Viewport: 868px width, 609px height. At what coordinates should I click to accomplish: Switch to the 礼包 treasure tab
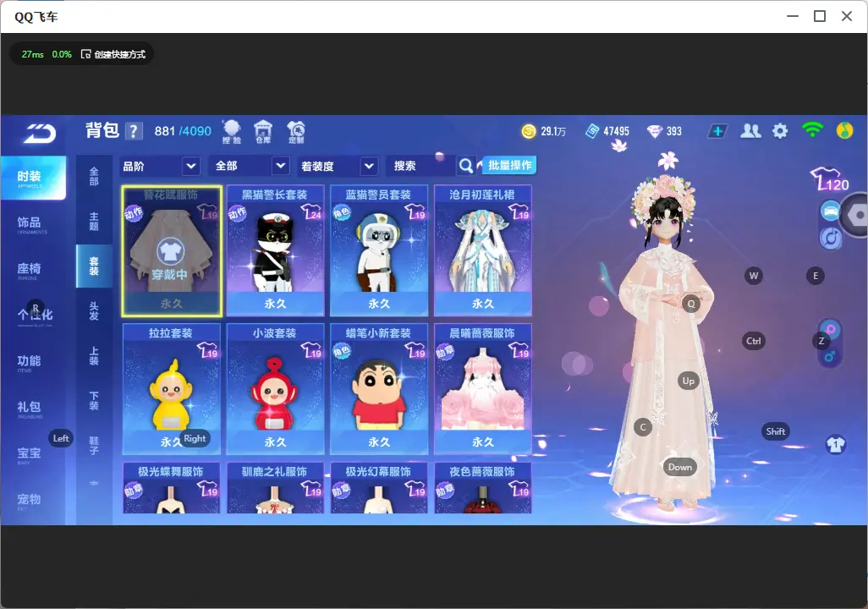click(x=33, y=408)
